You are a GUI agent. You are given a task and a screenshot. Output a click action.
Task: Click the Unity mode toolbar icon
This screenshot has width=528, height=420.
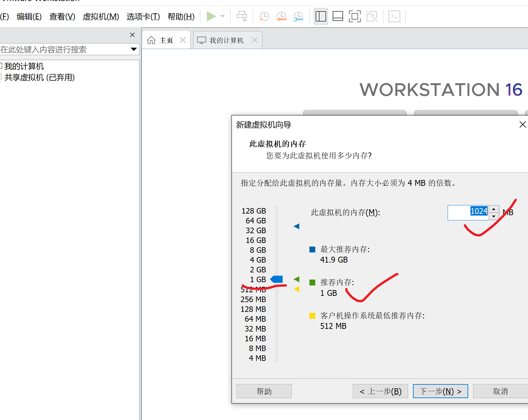tap(372, 16)
